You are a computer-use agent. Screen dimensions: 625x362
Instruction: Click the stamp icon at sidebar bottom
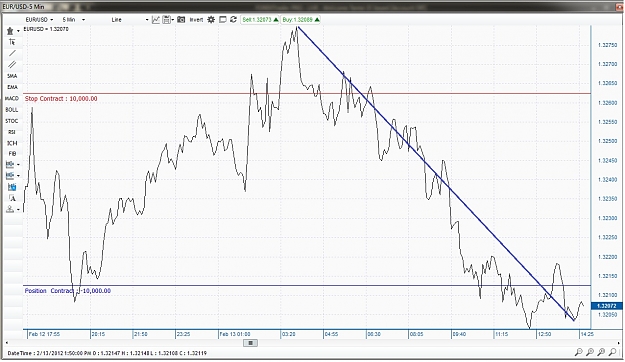pyautogui.click(x=10, y=209)
